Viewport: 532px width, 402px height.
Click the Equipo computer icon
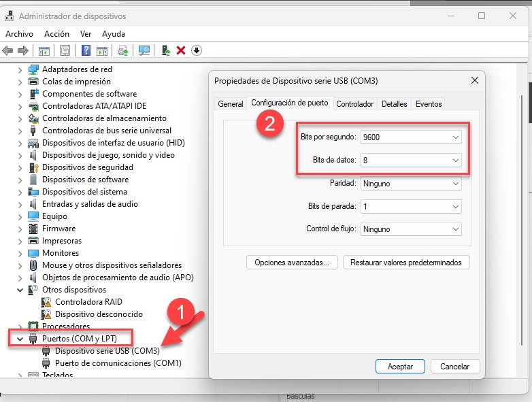click(33, 216)
